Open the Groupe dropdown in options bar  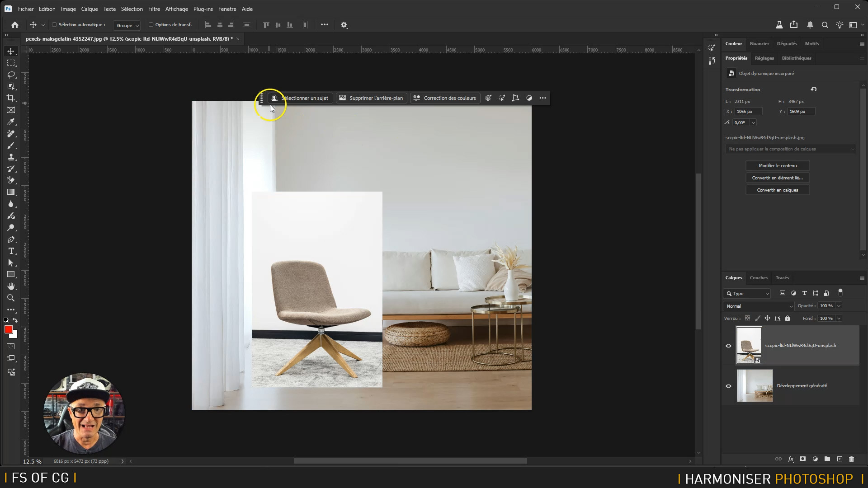[127, 25]
